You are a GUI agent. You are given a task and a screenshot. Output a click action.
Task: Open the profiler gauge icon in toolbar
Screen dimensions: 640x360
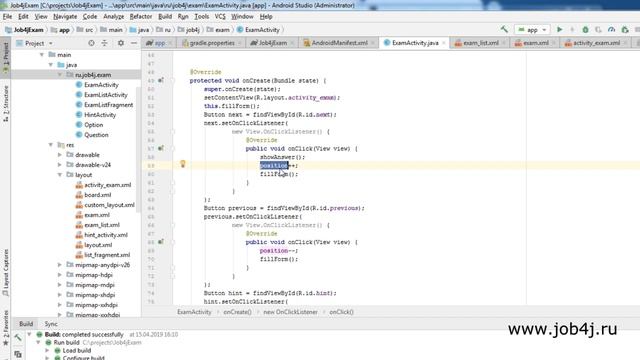click(611, 29)
